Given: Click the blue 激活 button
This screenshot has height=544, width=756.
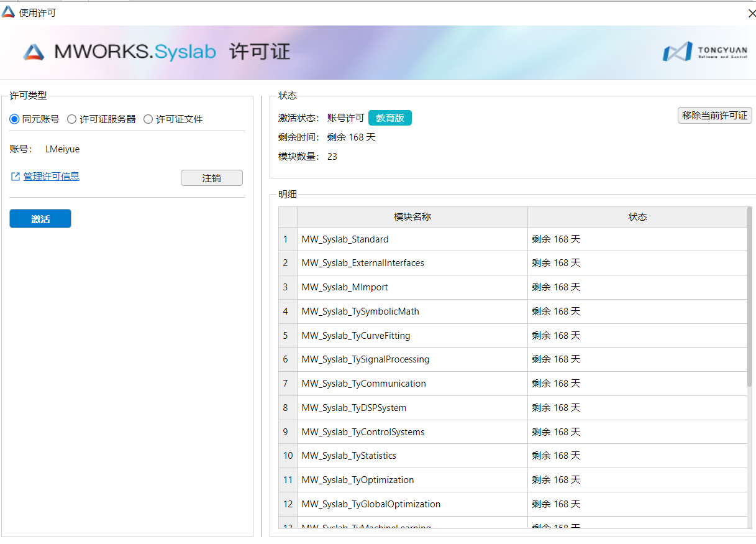Looking at the screenshot, I should [x=40, y=219].
